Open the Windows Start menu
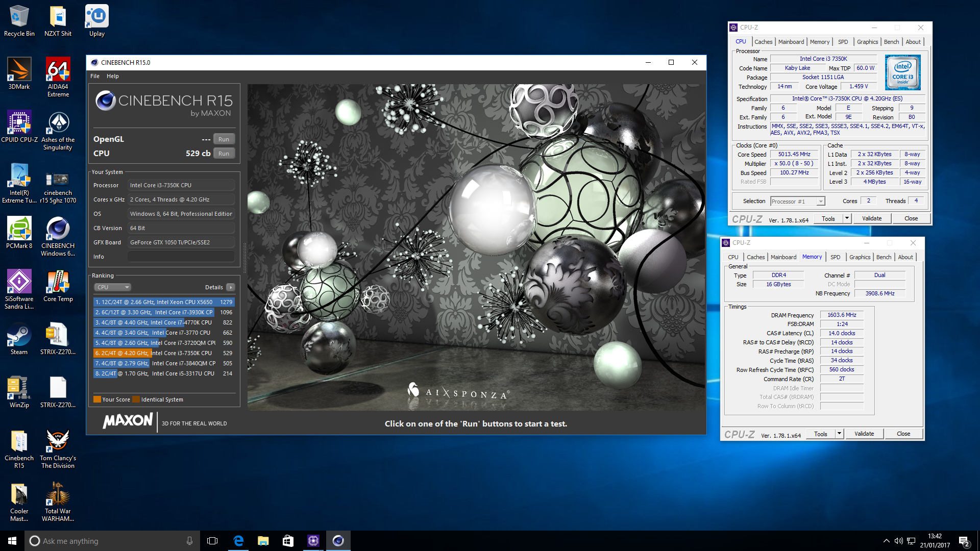 tap(12, 541)
